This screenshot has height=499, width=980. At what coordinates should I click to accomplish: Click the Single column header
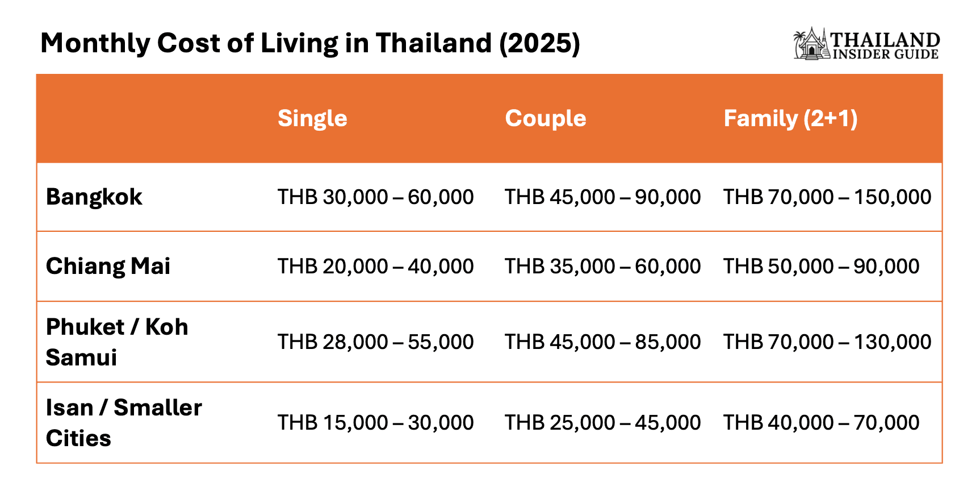point(312,118)
